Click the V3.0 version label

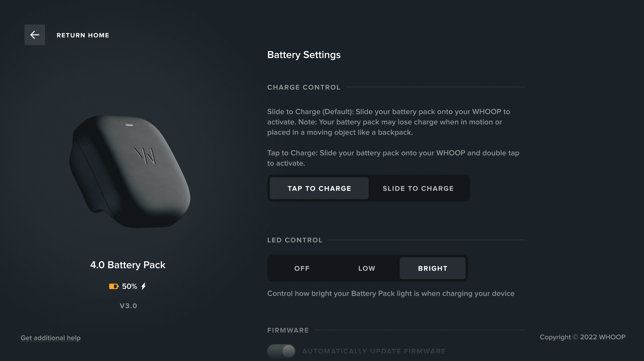[x=128, y=305]
